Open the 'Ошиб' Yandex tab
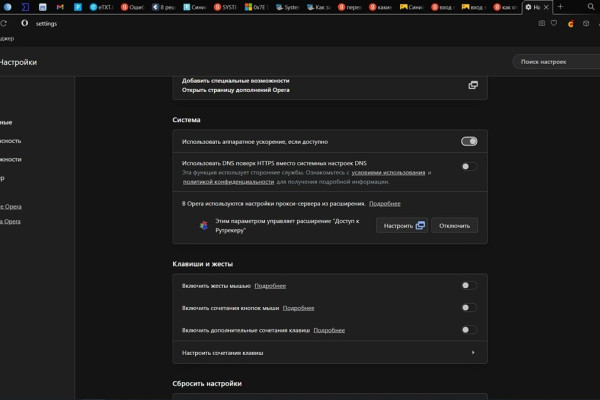 [132, 7]
